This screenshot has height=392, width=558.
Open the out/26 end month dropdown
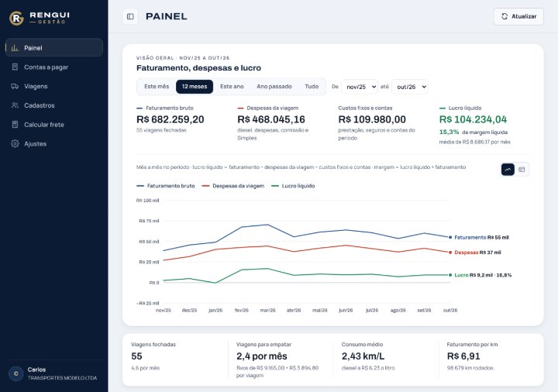pos(410,87)
